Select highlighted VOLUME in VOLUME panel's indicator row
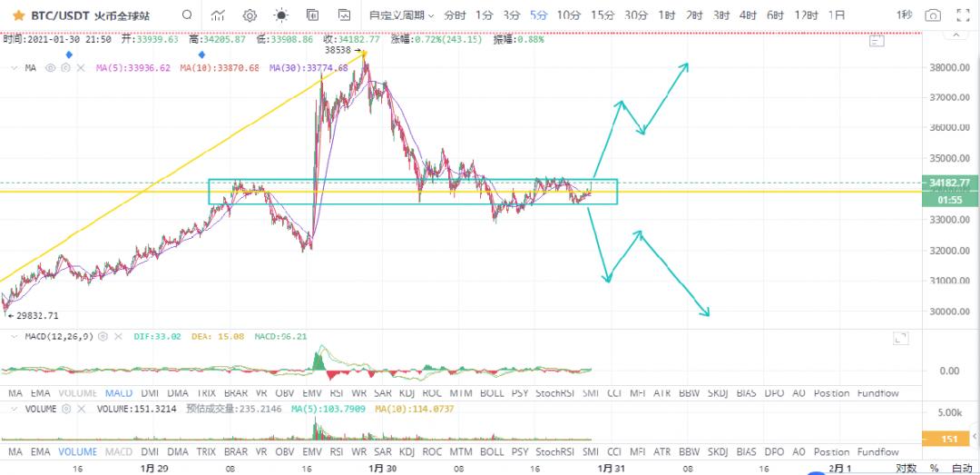Image resolution: width=980 pixels, height=475 pixels. [x=77, y=452]
